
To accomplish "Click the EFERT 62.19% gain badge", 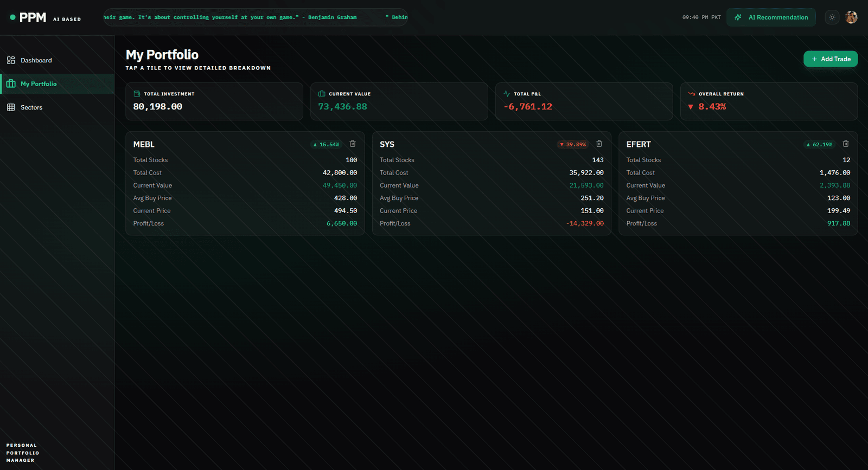I will 819,145.
